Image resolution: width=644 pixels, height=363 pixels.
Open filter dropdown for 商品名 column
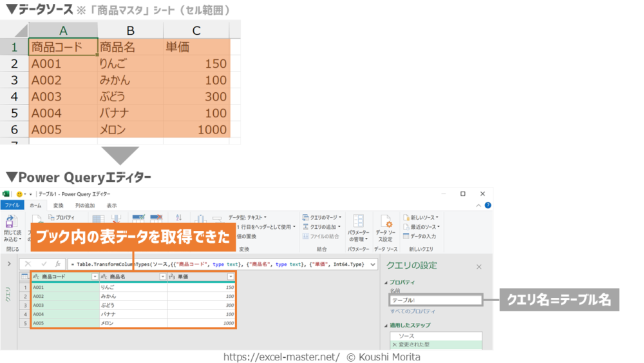162,277
